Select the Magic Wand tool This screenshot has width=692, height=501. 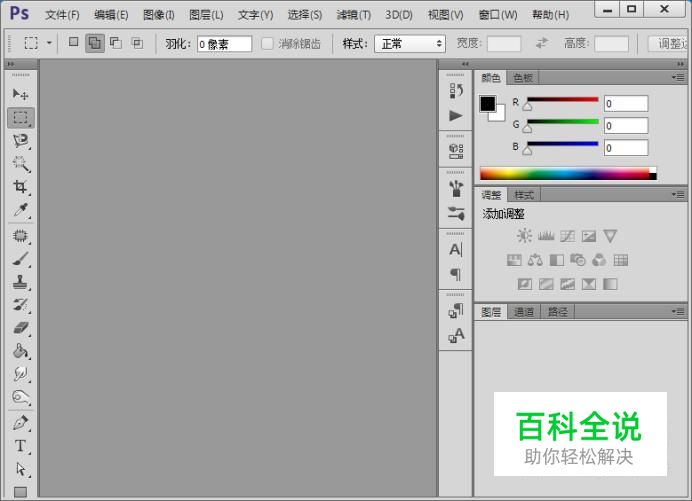pos(20,164)
